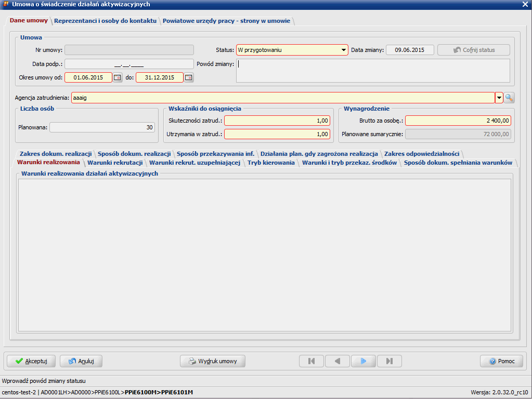
Task: Open Warunki rekrut. uzupełniającej tab
Action: [x=194, y=163]
